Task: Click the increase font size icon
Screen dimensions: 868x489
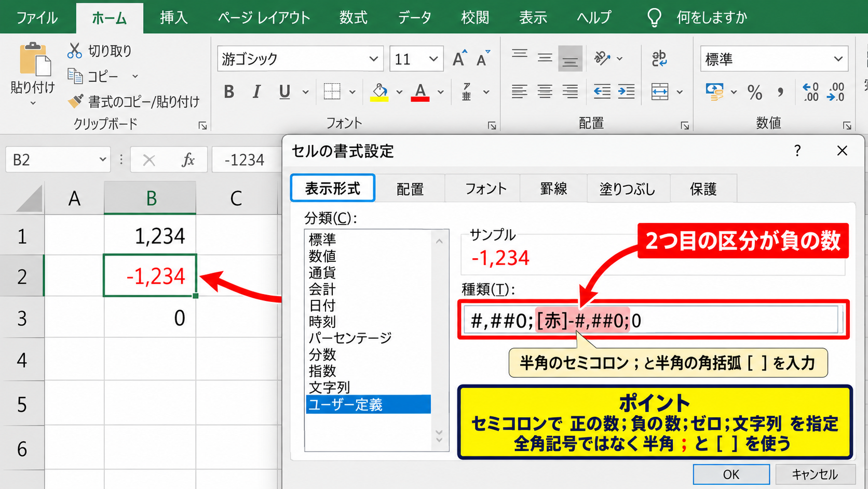Action: 459,58
